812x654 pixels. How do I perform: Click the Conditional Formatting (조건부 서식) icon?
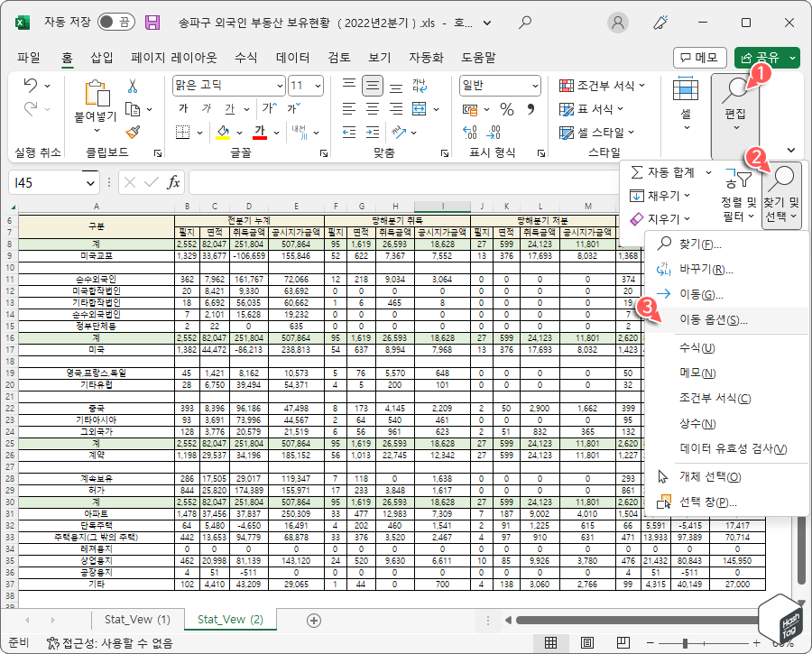(x=568, y=84)
